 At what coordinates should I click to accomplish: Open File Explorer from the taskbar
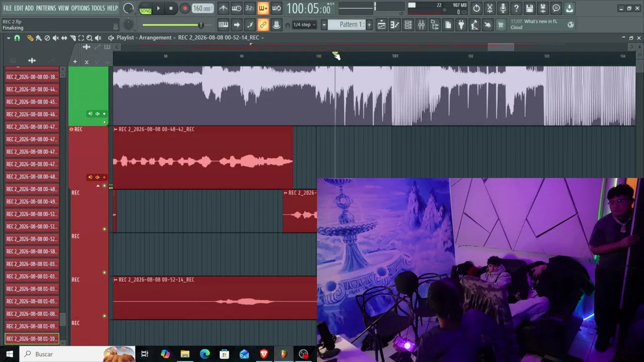185,354
